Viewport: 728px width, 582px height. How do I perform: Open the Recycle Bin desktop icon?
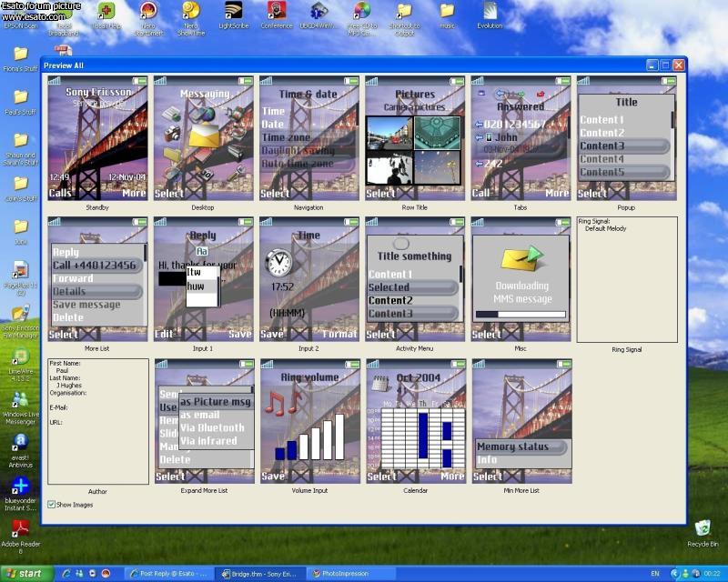click(x=702, y=529)
